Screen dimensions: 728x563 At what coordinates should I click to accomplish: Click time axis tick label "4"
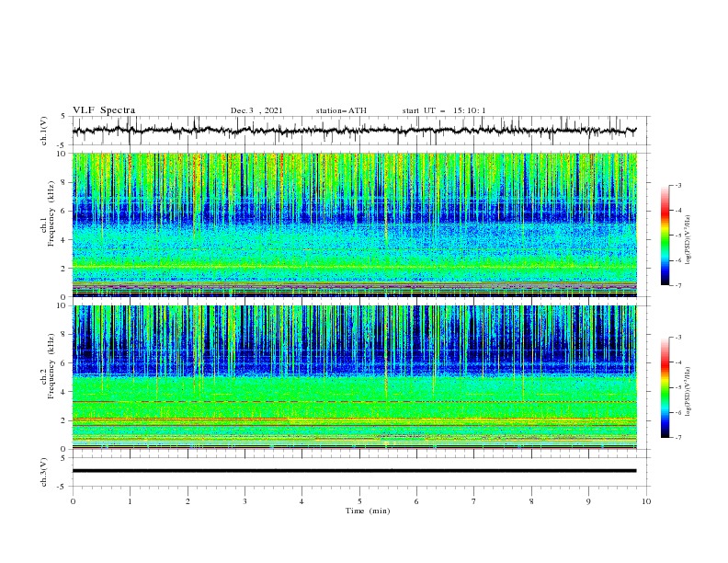301,501
